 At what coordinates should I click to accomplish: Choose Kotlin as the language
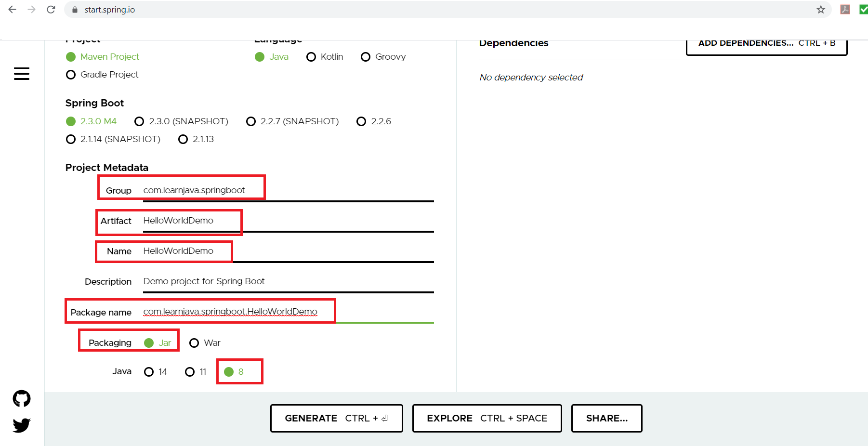(311, 57)
